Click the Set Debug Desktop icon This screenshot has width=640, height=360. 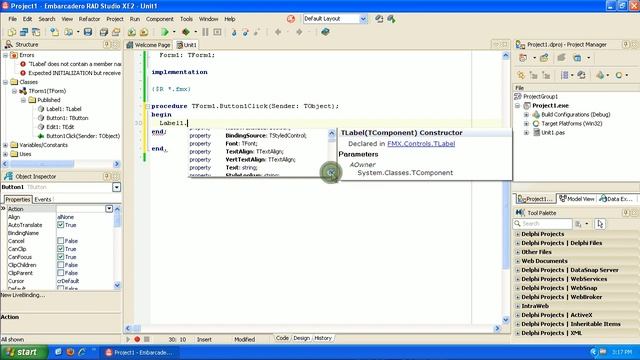[x=391, y=19]
